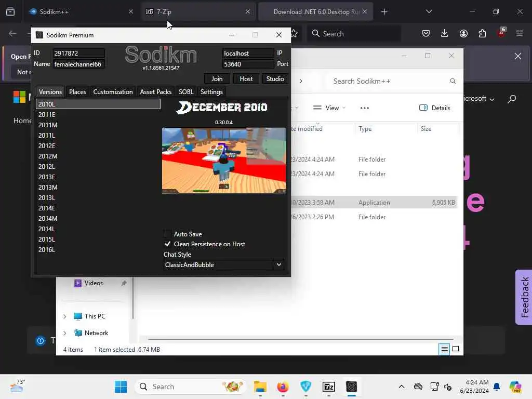
Task: Click the December 2010 game preview thumbnail
Action: (224, 161)
